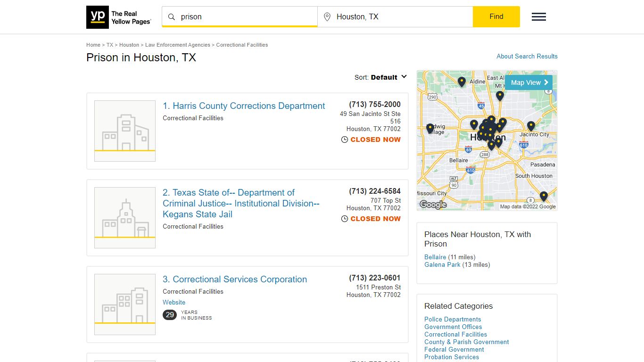Open the hamburger menu
Image resolution: width=644 pixels, height=362 pixels.
point(539,17)
